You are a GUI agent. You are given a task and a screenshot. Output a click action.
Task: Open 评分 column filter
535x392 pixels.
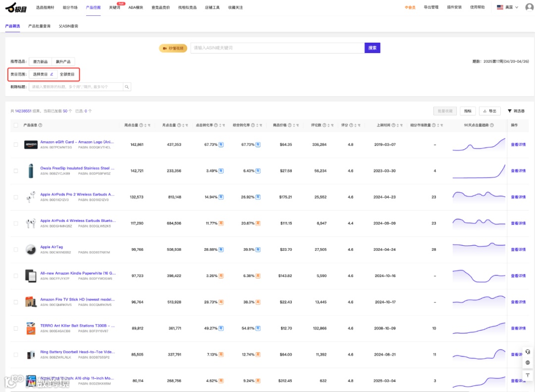(359, 125)
